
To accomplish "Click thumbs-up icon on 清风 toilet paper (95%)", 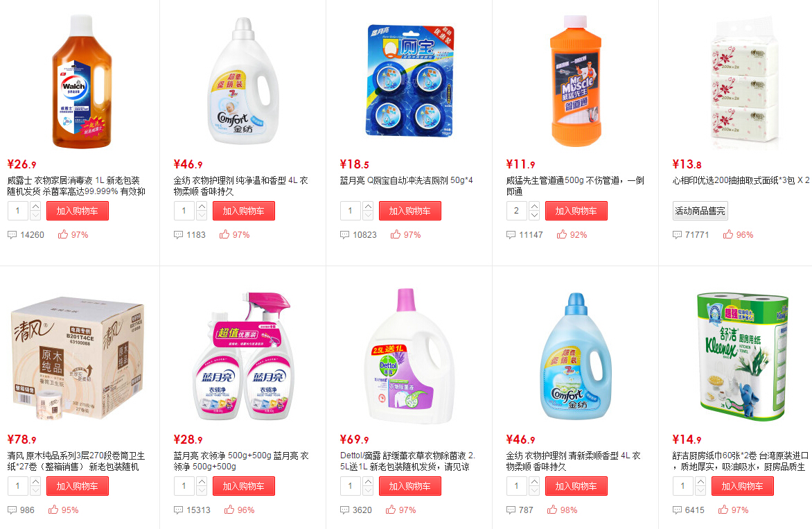I will coord(53,510).
